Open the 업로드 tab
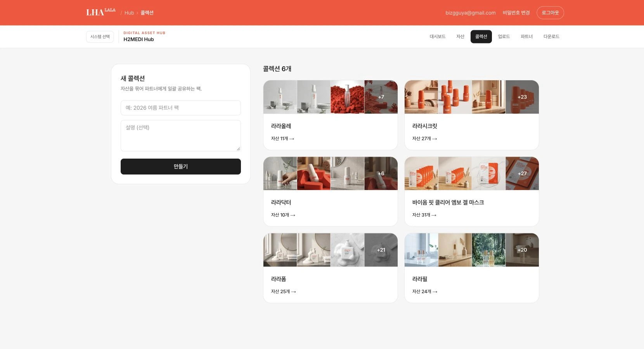The height and width of the screenshot is (349, 644). 504,36
